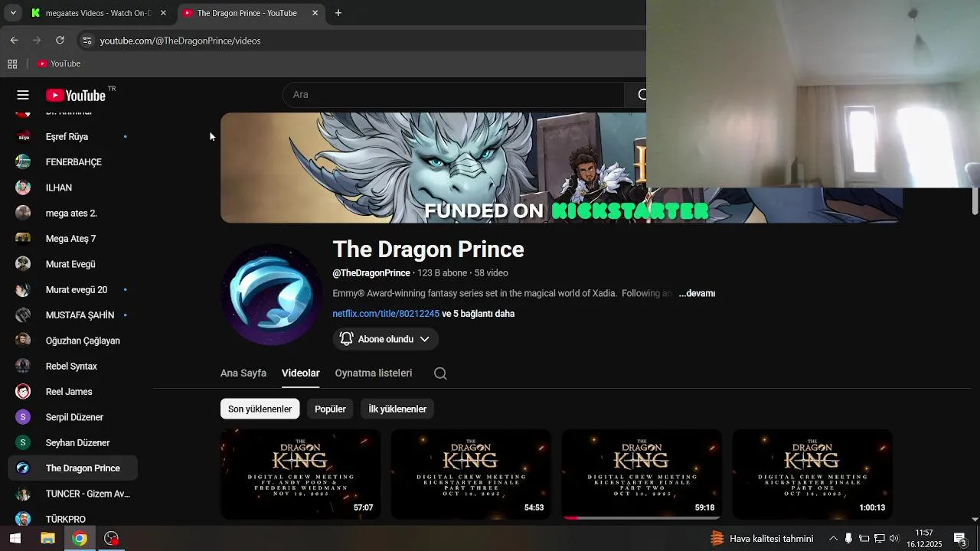This screenshot has width=980, height=551.
Task: Open File Explorer from taskbar
Action: [x=47, y=539]
